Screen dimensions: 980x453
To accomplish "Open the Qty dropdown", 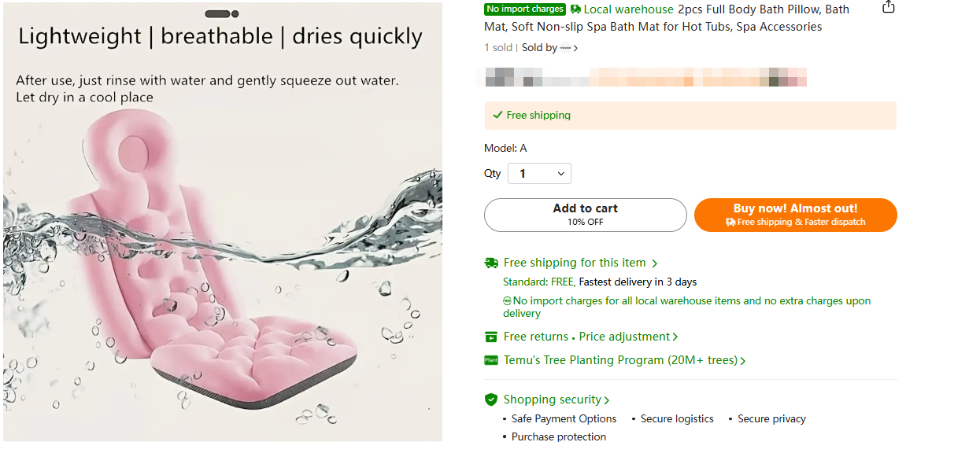I will pos(539,173).
